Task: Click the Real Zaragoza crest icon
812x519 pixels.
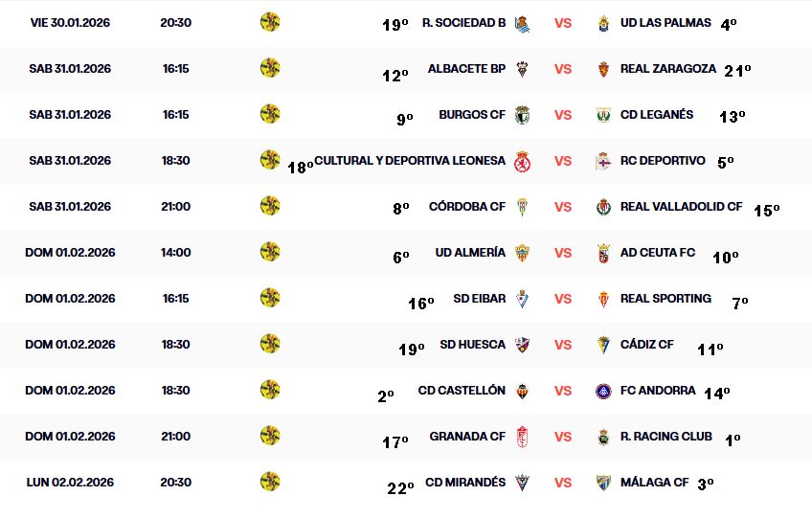Action: tap(603, 69)
